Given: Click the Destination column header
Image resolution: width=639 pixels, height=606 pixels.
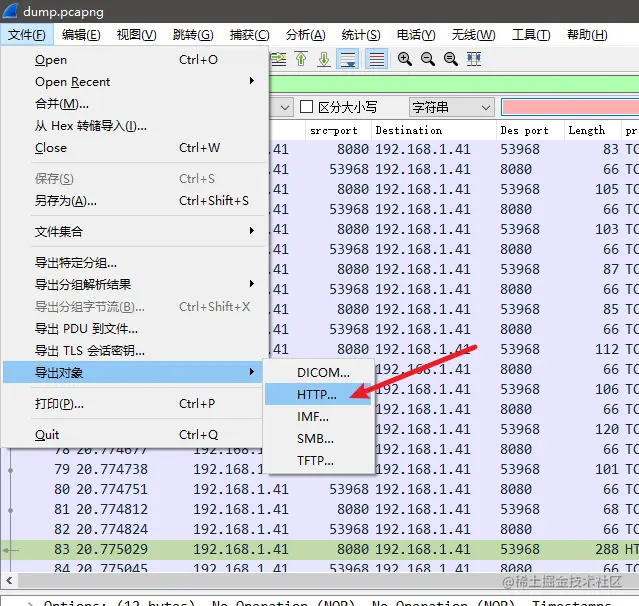Looking at the screenshot, I should tap(434, 130).
